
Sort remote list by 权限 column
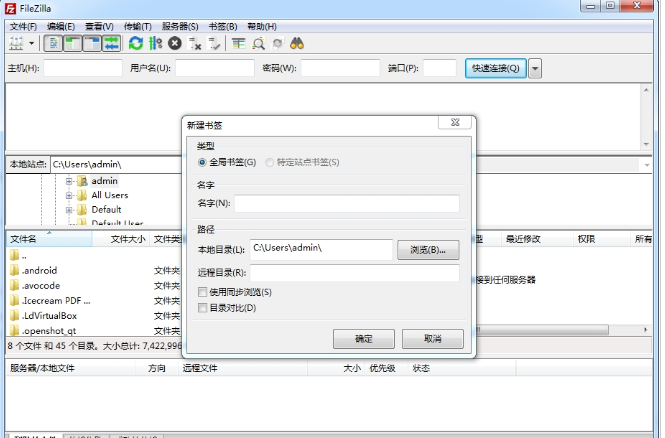[x=601, y=239]
